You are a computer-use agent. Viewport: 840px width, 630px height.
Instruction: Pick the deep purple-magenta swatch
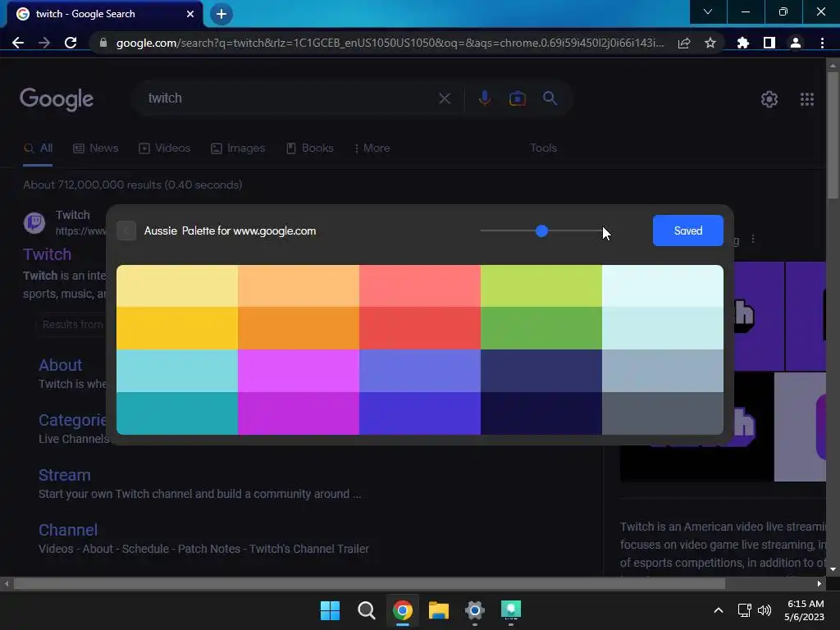[299, 413]
